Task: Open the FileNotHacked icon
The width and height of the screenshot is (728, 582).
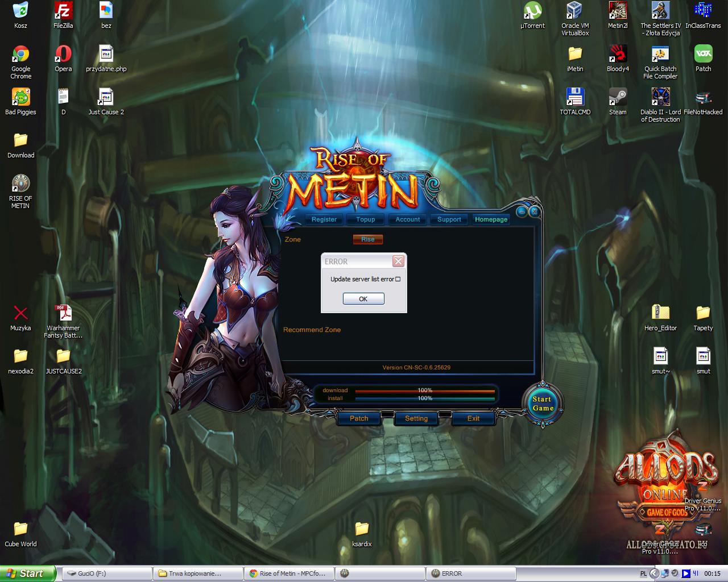Action: pyautogui.click(x=703, y=102)
